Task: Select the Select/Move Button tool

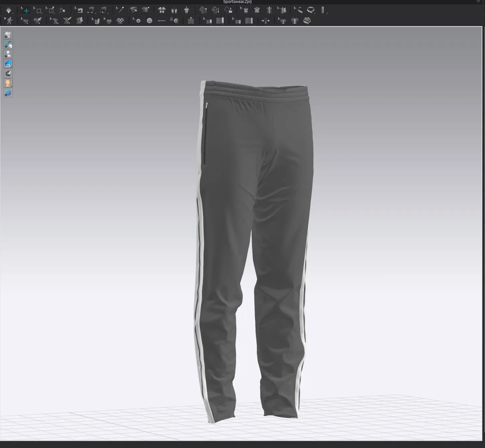Action: click(137, 21)
